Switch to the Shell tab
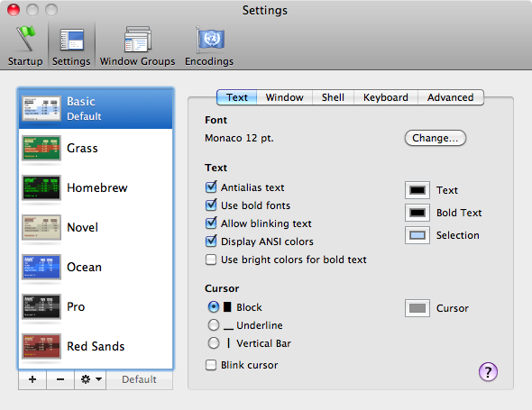This screenshot has height=410, width=532. point(334,97)
